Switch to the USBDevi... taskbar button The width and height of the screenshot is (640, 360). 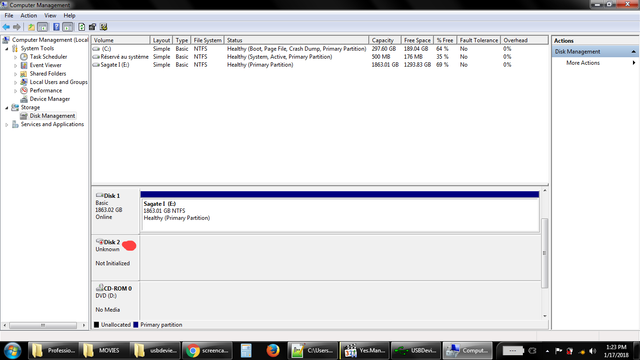(x=416, y=351)
